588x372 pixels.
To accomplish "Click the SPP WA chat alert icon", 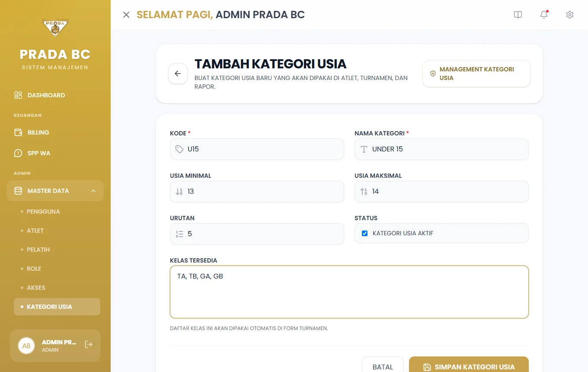I will (x=18, y=153).
